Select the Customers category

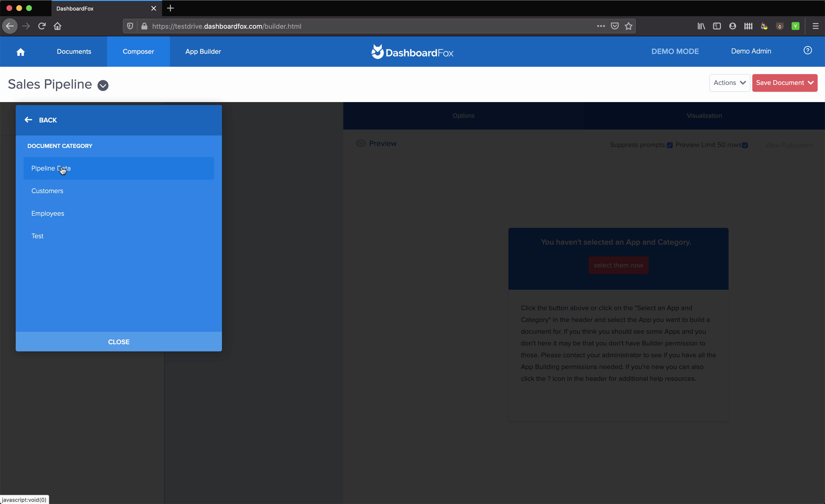click(x=47, y=191)
